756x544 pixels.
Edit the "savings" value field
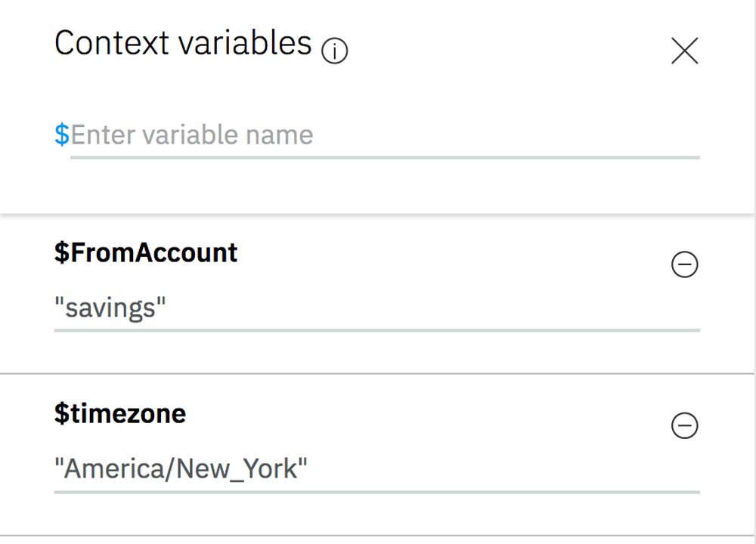pyautogui.click(x=376, y=308)
